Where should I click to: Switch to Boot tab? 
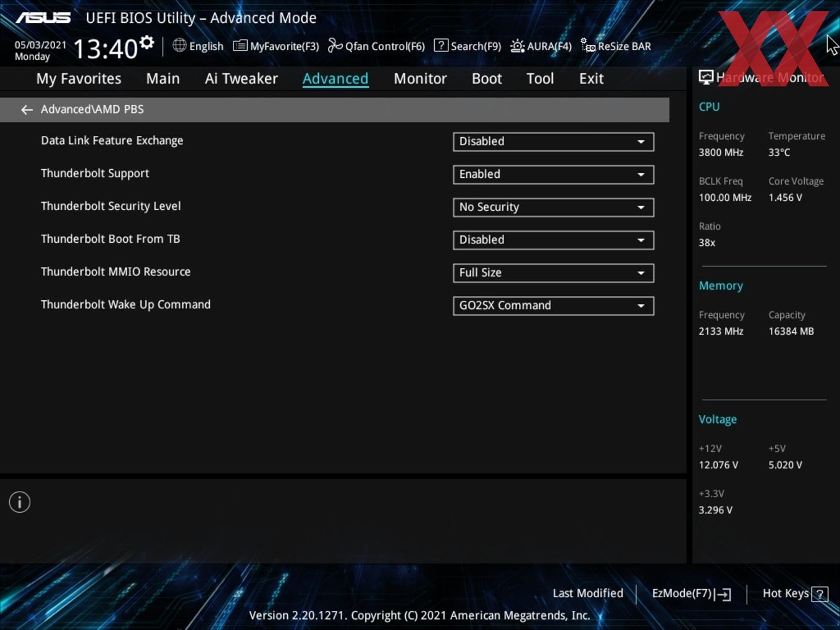pos(487,78)
